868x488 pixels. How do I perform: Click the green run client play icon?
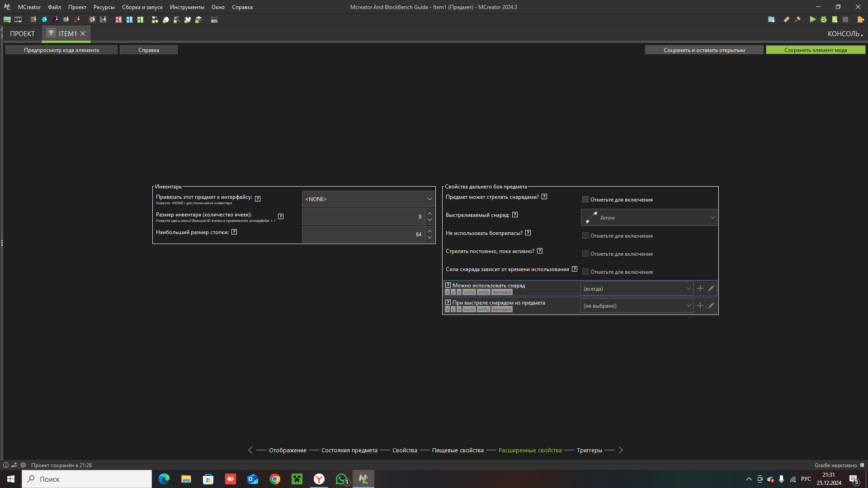(813, 19)
